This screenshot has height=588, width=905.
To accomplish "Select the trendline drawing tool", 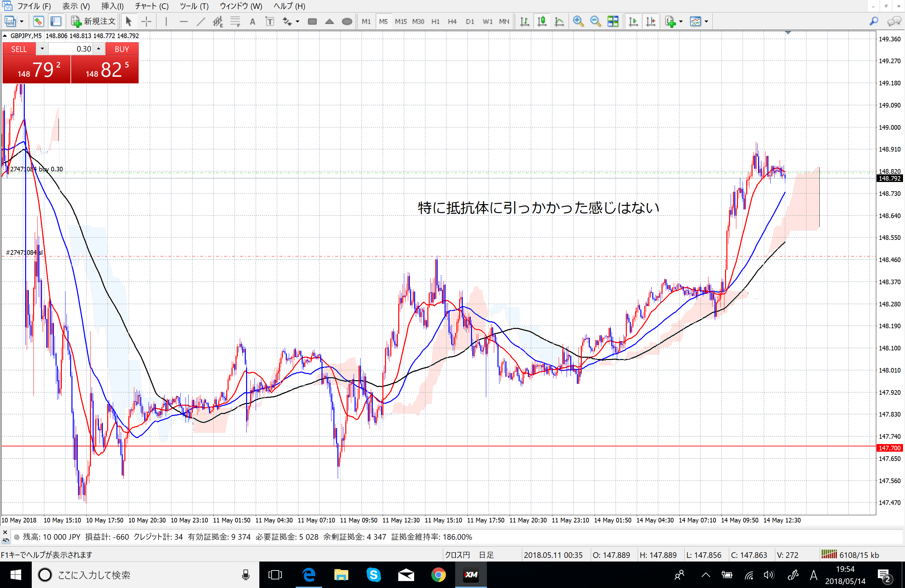I will pyautogui.click(x=201, y=22).
